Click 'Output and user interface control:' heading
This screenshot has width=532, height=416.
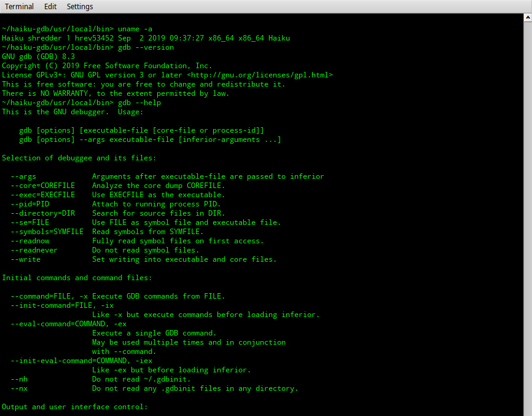[75, 407]
